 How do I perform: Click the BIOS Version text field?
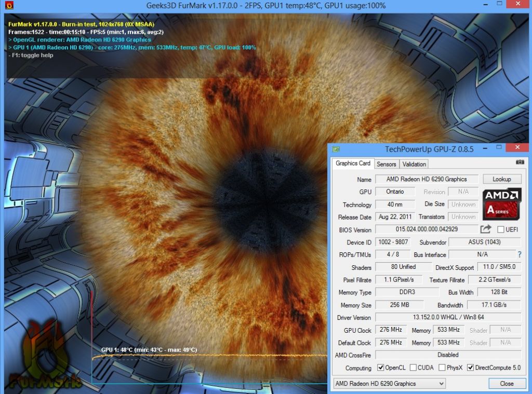click(x=427, y=229)
